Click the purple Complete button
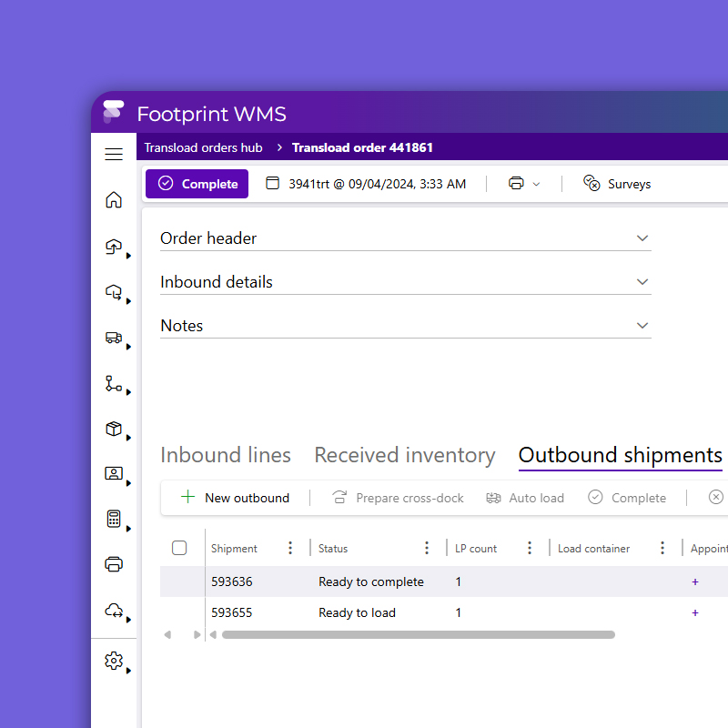The height and width of the screenshot is (728, 728). [197, 184]
